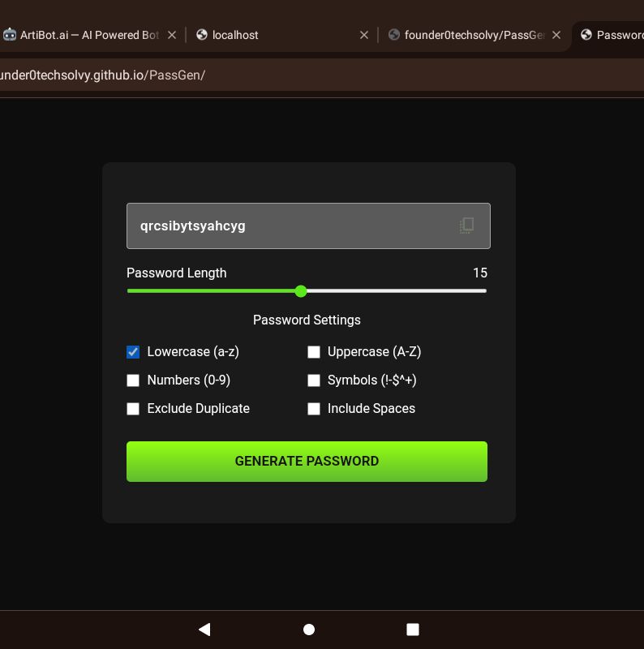Disable the Lowercase (a-z) checkbox

click(x=133, y=352)
